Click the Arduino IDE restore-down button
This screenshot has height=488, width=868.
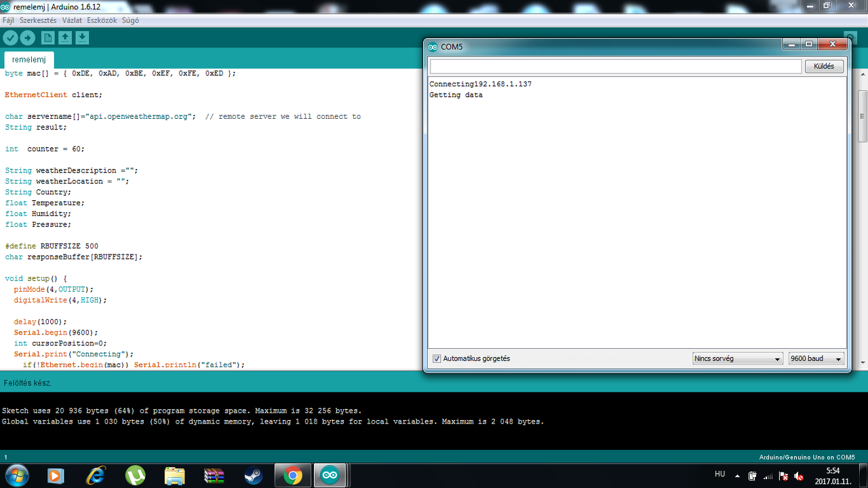click(x=827, y=5)
